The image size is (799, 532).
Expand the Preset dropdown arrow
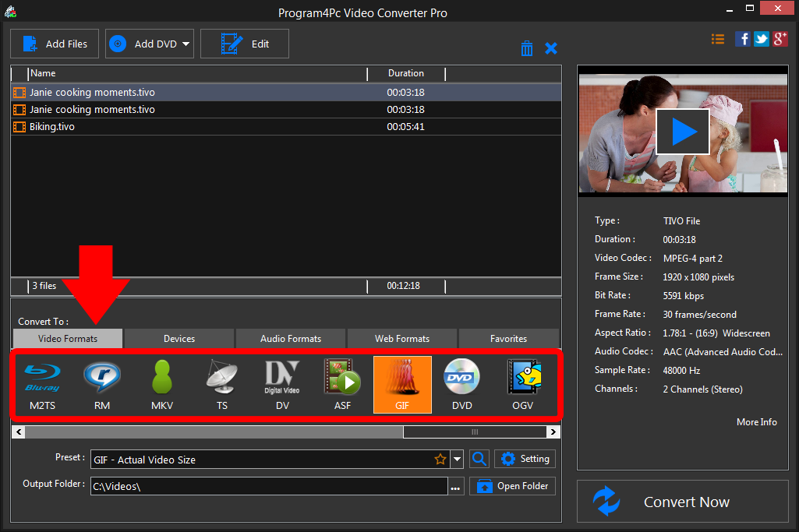click(457, 460)
